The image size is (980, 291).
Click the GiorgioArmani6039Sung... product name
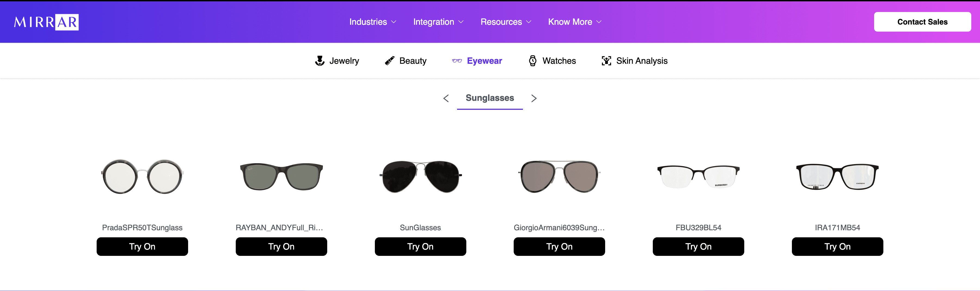point(559,228)
